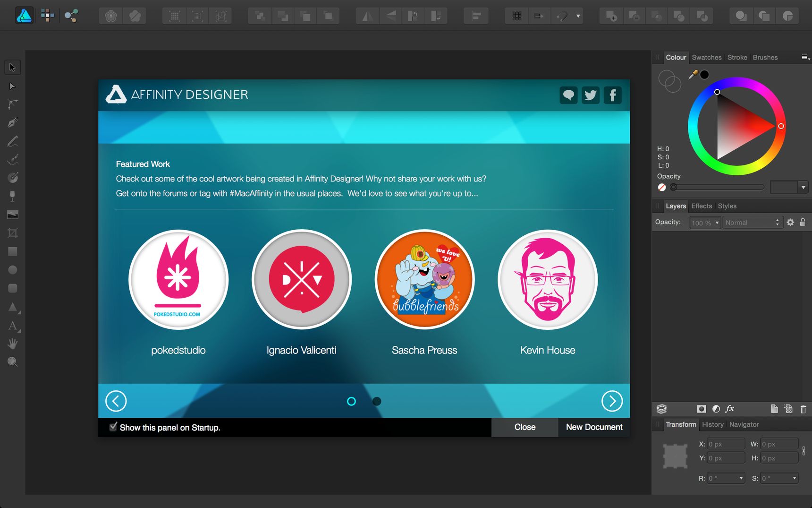Image resolution: width=812 pixels, height=508 pixels.
Task: Select the View hand tool
Action: pos(12,344)
